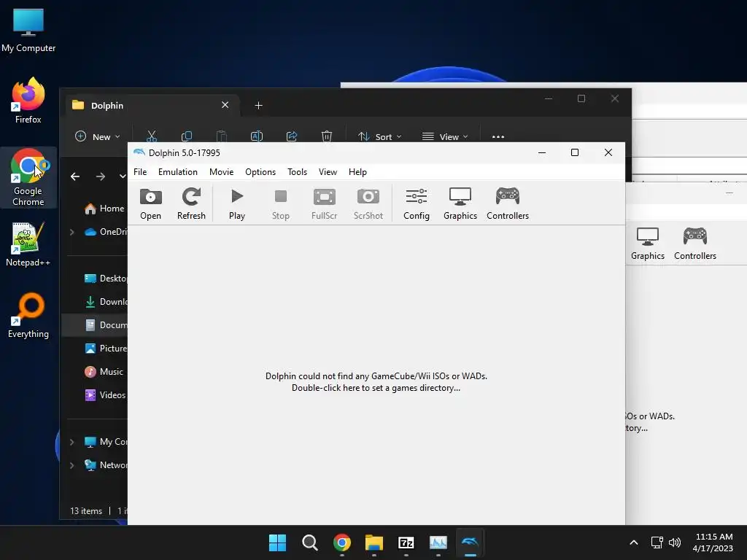Click the Open disc icon in Dolphin toolbar

point(150,204)
